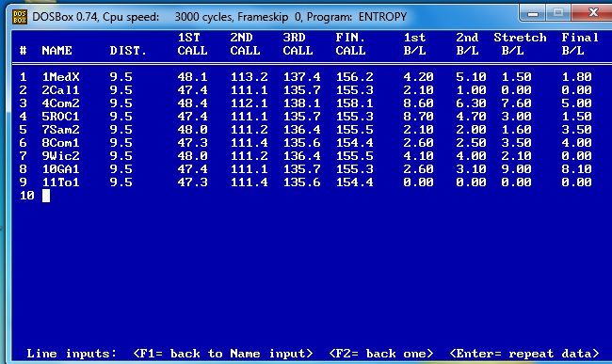Click the 48.4 value in 4Com2 row
Viewport: 612px width, 364px height.
192,103
